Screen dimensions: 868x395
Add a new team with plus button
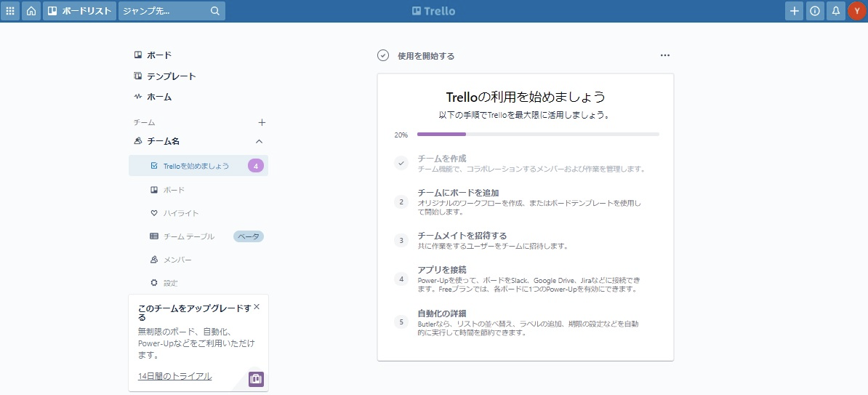pyautogui.click(x=262, y=122)
